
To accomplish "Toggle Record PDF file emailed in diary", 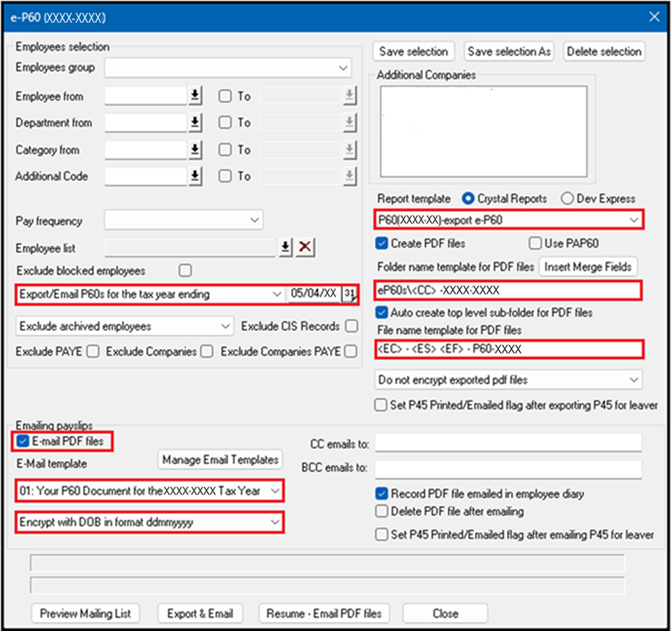I will click(382, 494).
